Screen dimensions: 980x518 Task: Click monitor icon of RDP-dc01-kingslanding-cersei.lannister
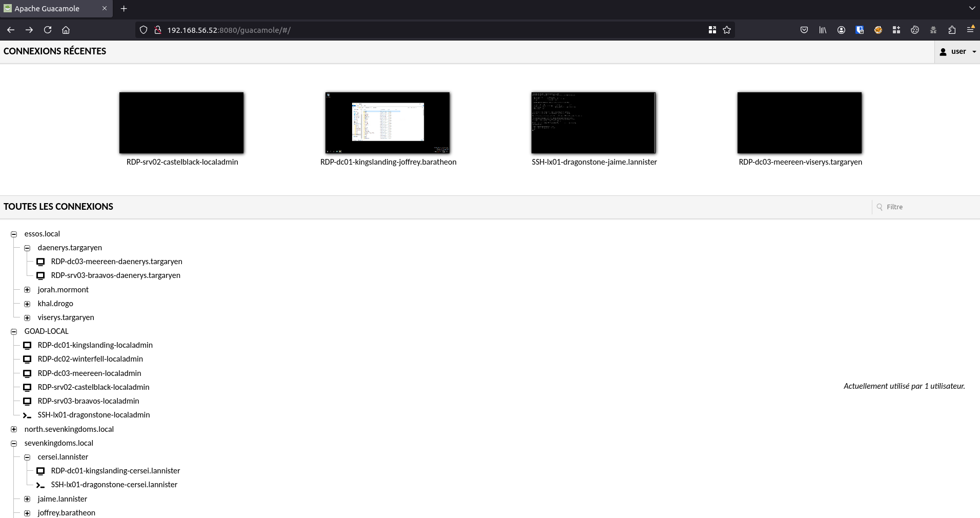(40, 471)
